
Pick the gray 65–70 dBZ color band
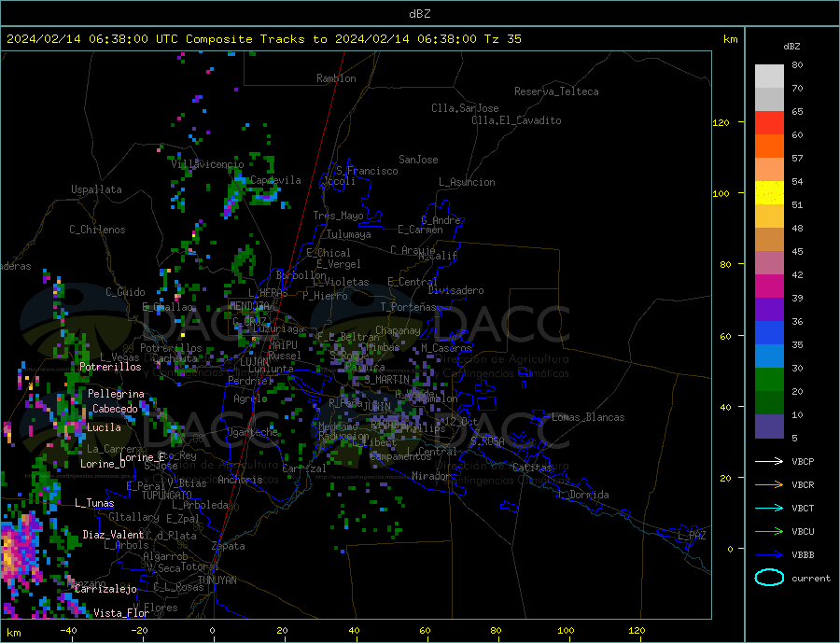click(769, 100)
